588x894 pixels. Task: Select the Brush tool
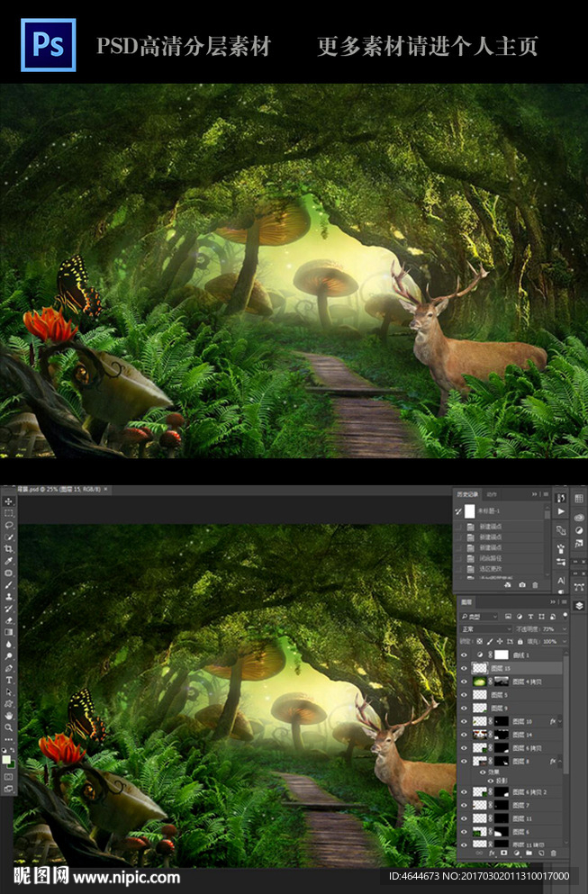point(9,585)
